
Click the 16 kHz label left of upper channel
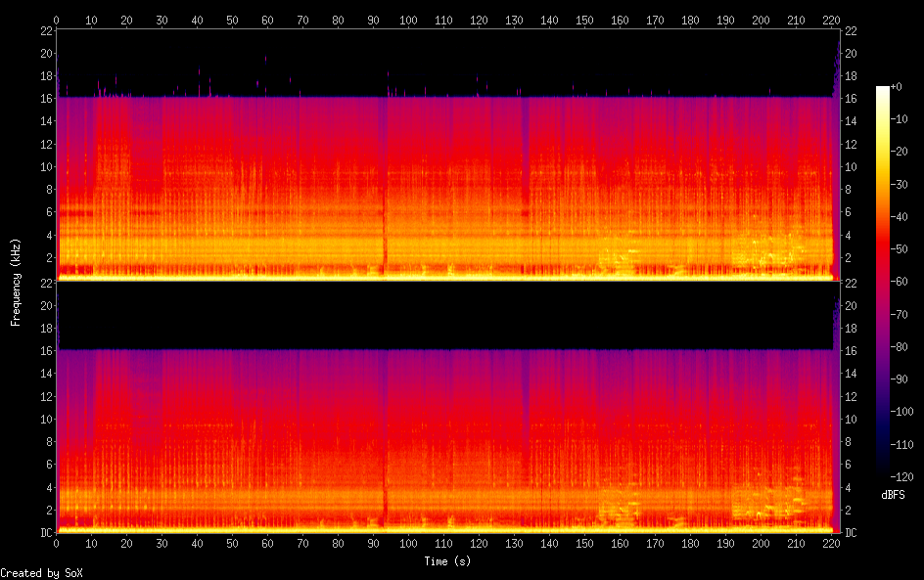click(x=45, y=98)
